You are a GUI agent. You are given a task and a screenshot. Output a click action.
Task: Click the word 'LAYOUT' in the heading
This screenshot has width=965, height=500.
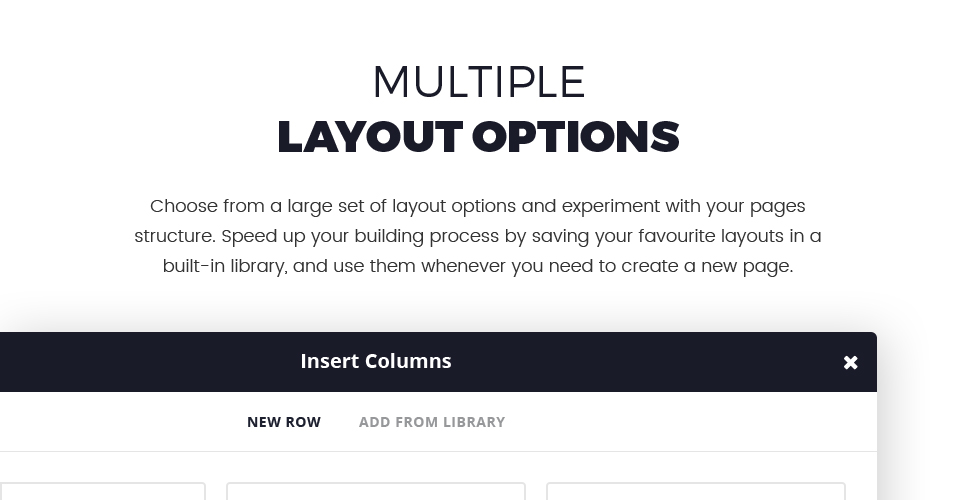point(370,137)
